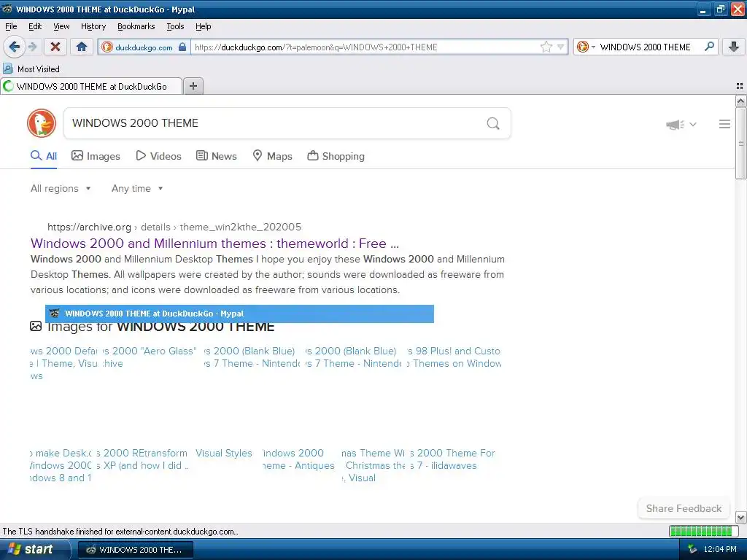
Task: Expand the Any time filter
Action: (137, 189)
